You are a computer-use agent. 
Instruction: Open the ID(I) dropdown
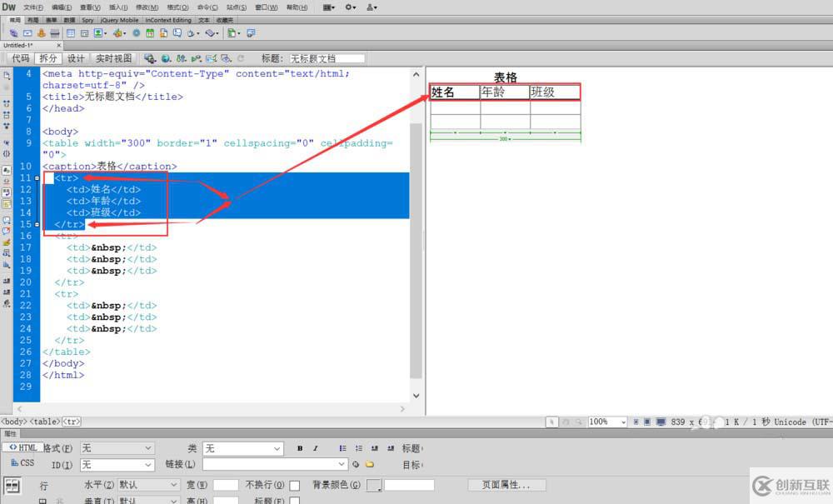tap(117, 465)
